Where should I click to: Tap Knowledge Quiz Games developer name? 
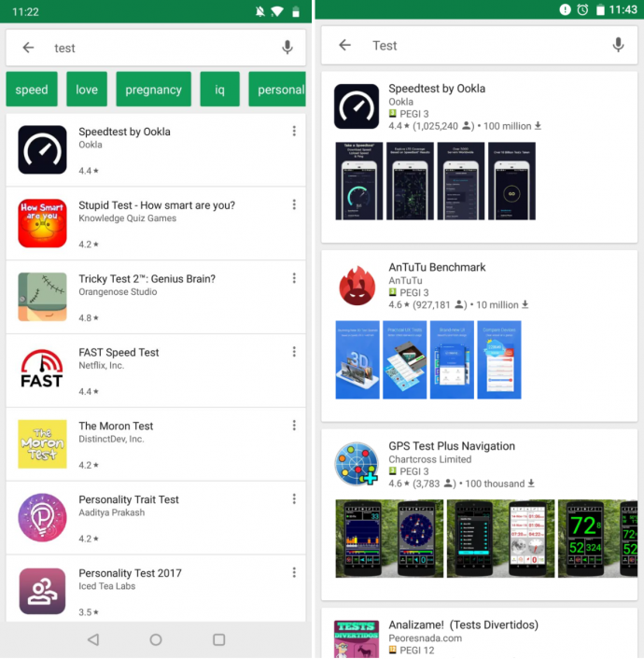pos(127,218)
